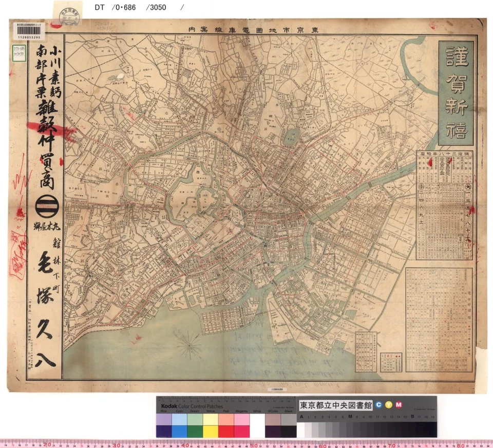Viewport: 493px width, 448px height.
Task: Click the letter M labelling the gray scale steps
Action: click(x=350, y=417)
